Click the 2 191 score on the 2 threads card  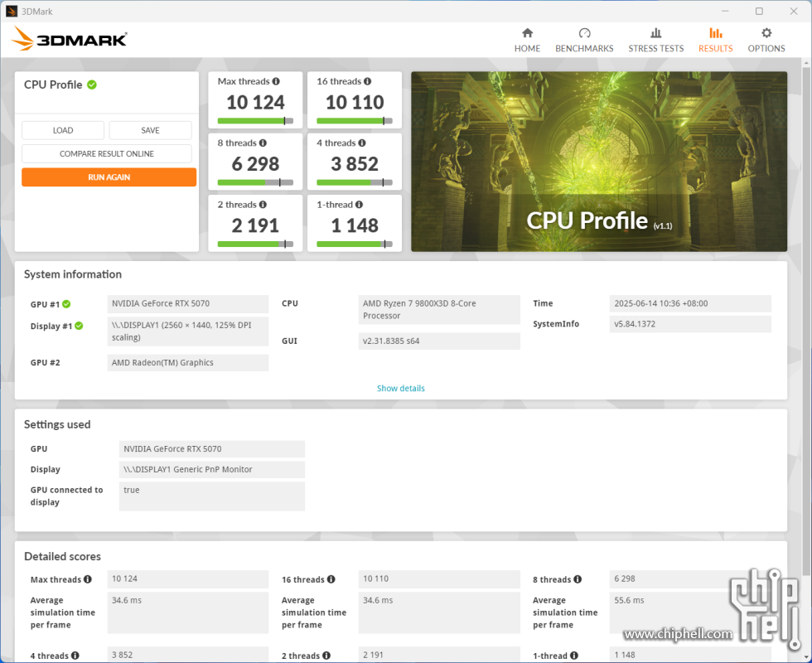pyautogui.click(x=255, y=225)
